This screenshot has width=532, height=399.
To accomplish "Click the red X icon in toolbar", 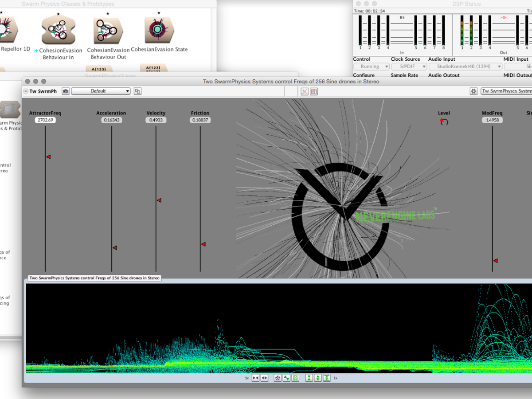I will coord(305,91).
